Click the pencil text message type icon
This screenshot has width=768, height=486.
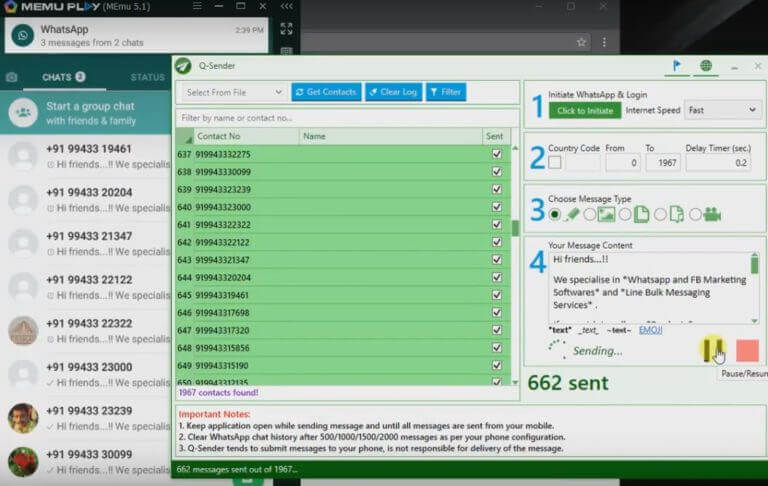[x=572, y=215]
